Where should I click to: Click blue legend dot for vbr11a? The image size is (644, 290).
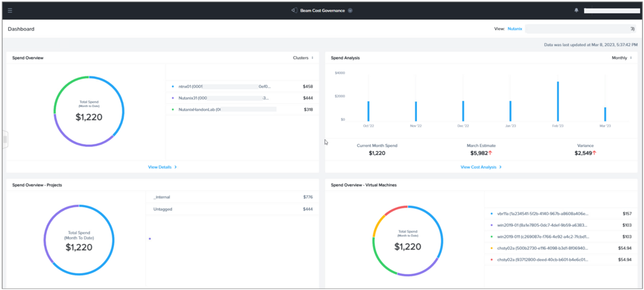492,213
